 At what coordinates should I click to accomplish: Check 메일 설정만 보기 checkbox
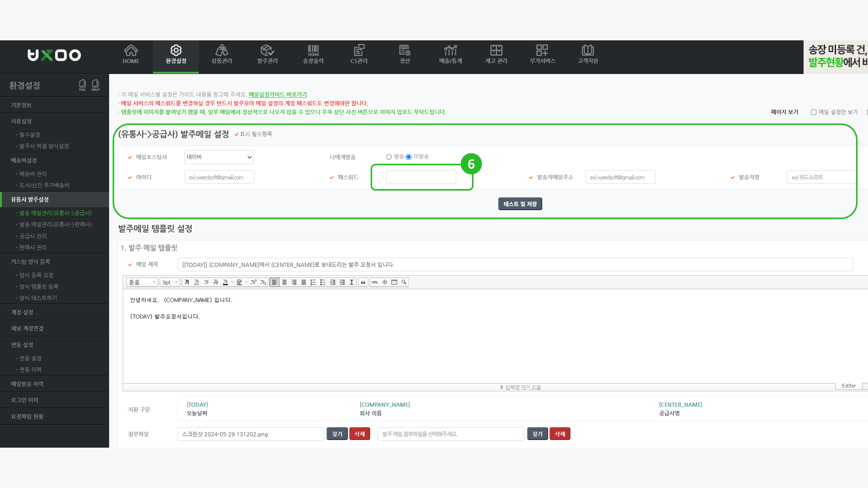(813, 112)
